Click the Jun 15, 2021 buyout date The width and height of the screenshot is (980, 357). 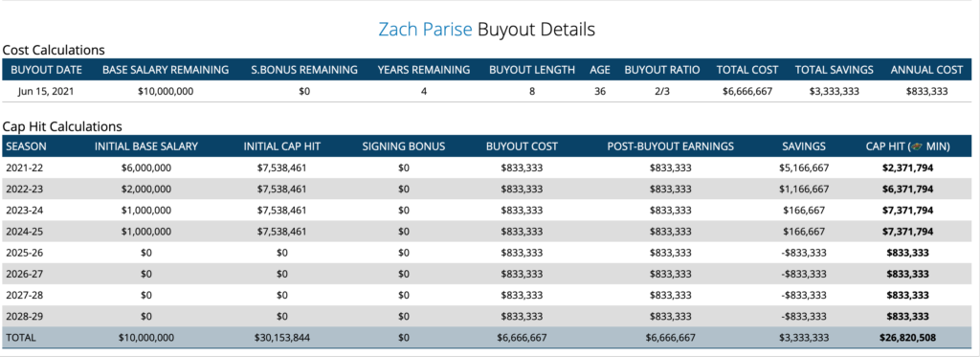pos(47,91)
